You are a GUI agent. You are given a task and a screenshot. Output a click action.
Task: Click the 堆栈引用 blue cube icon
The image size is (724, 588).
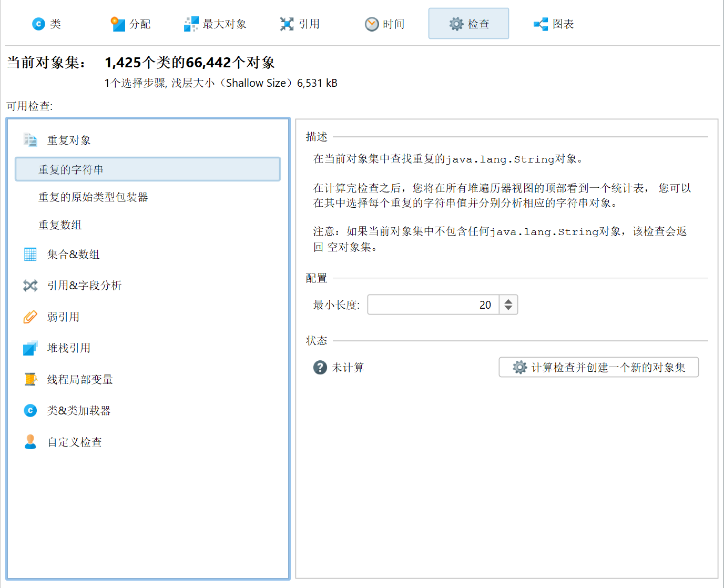point(30,348)
